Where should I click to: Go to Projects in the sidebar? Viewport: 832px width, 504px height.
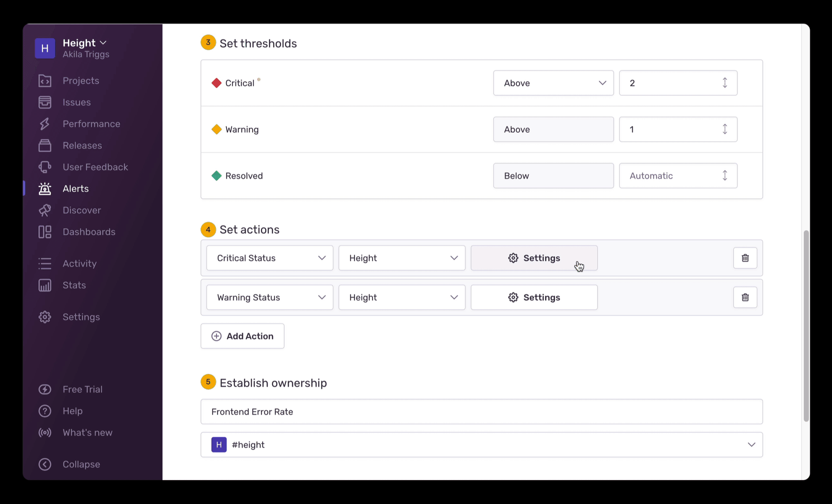pos(81,81)
